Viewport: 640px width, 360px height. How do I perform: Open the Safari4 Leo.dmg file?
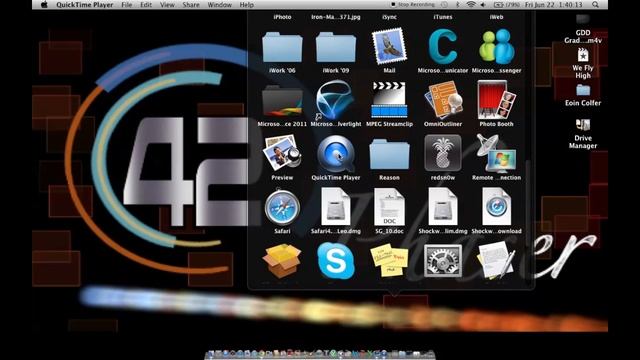click(336, 207)
